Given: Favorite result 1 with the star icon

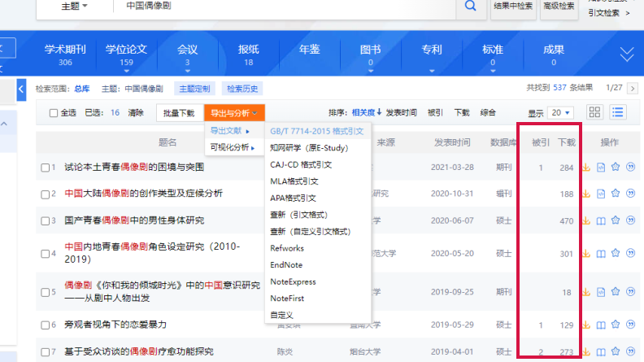Looking at the screenshot, I should tap(616, 167).
